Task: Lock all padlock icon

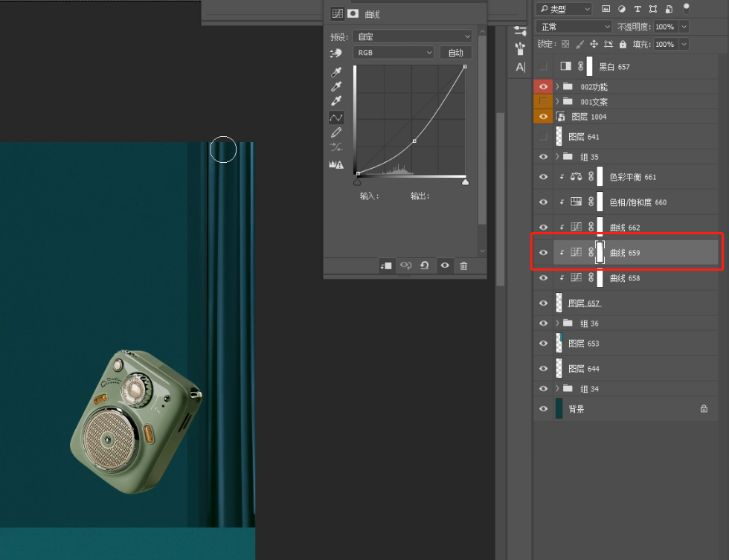Action: [623, 44]
